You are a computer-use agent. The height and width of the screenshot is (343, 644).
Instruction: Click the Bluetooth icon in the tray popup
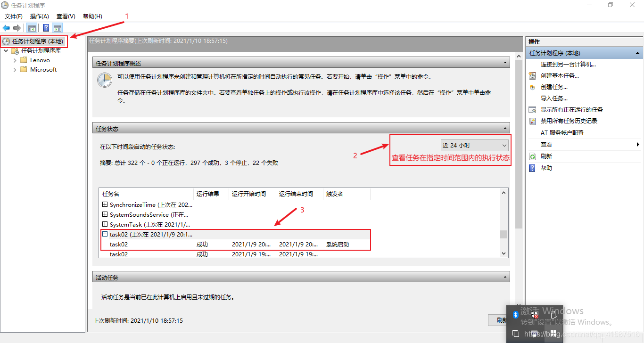point(515,314)
